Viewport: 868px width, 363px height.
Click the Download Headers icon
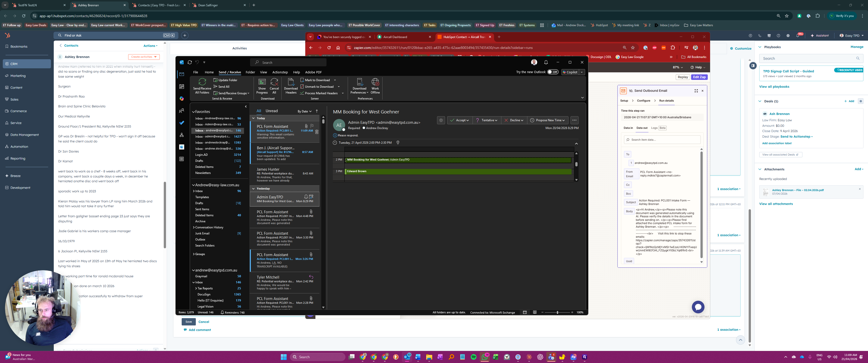click(291, 82)
